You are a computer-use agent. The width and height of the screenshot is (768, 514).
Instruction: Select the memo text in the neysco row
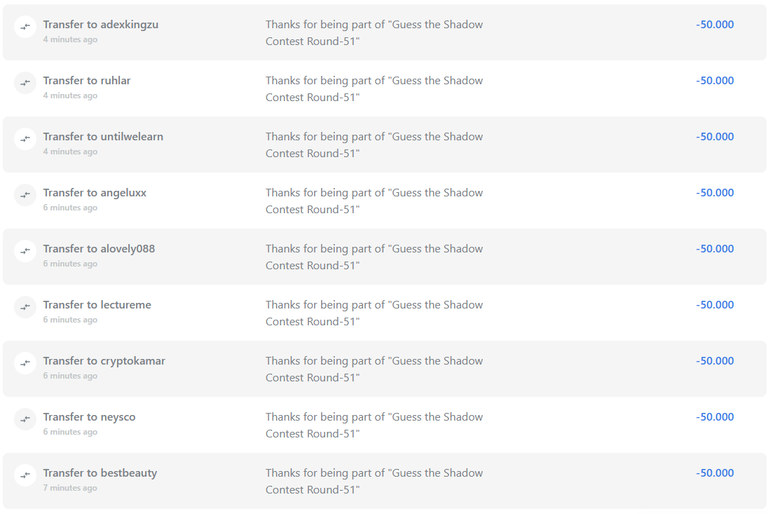tap(374, 425)
